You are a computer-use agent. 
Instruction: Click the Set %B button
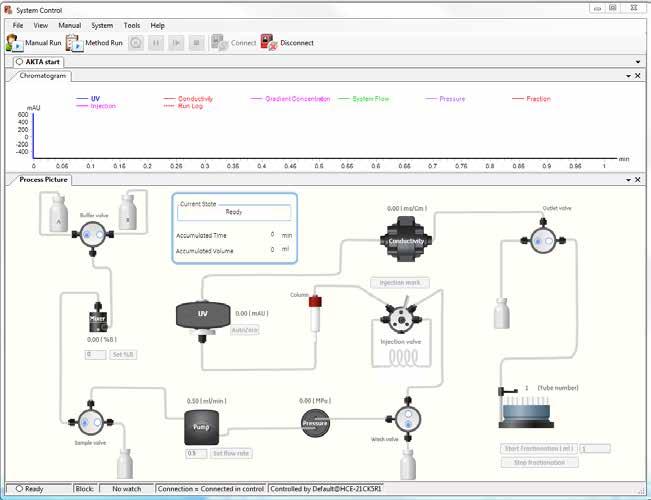coord(123,355)
